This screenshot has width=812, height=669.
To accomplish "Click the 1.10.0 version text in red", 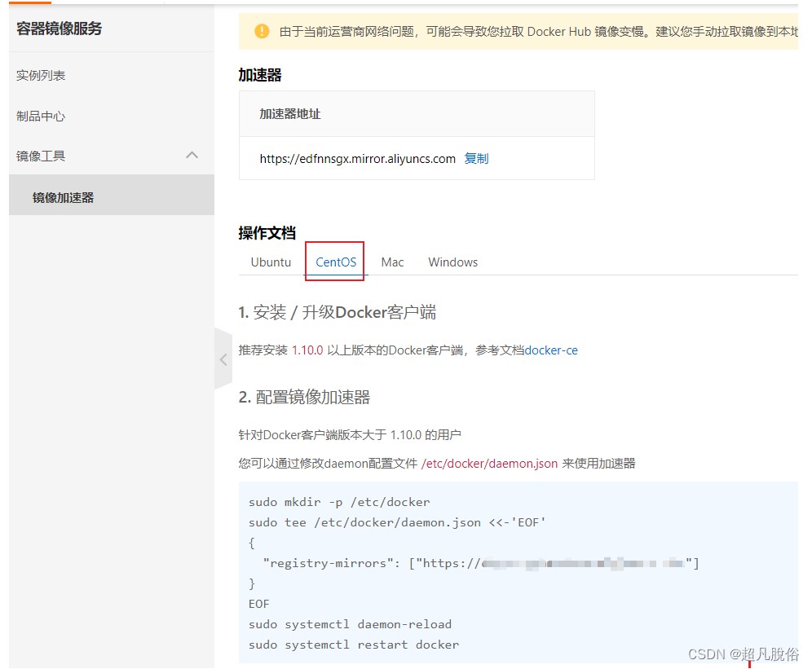I will (x=307, y=350).
